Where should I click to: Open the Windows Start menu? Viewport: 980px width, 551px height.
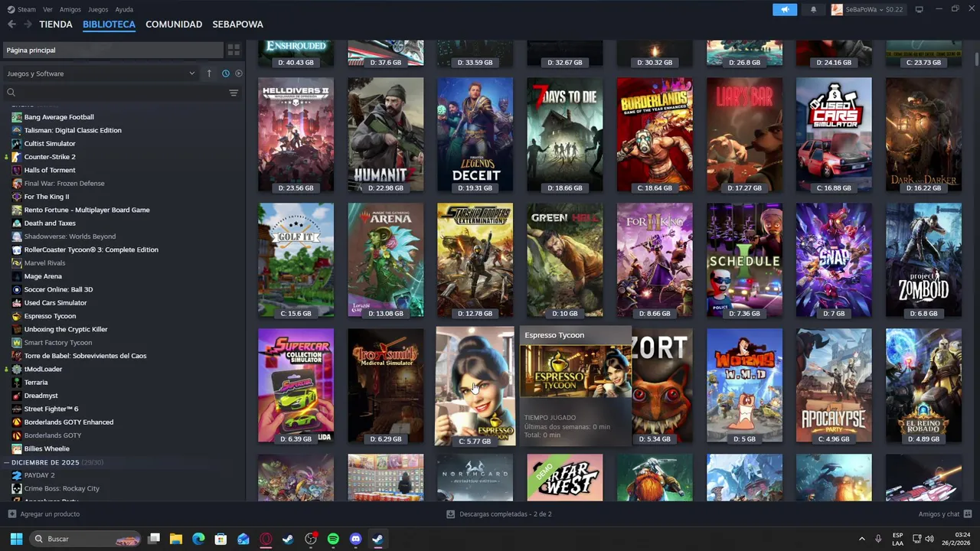click(x=16, y=539)
